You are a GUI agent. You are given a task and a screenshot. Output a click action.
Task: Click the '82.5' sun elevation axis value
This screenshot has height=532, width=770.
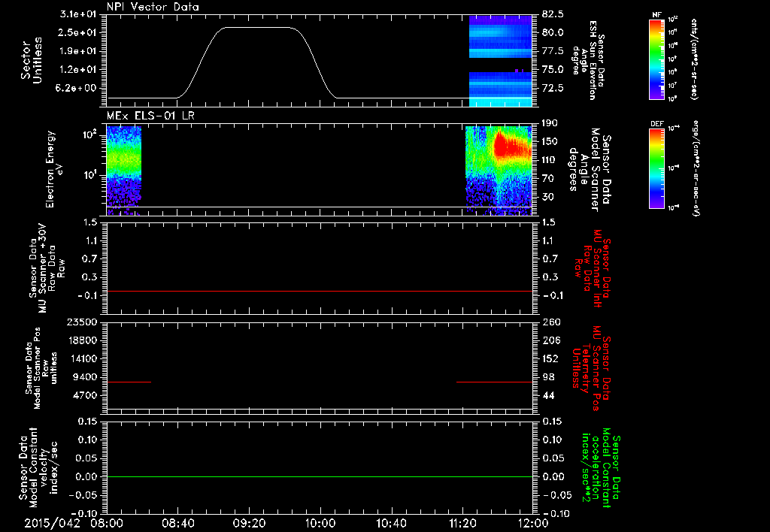(x=553, y=14)
